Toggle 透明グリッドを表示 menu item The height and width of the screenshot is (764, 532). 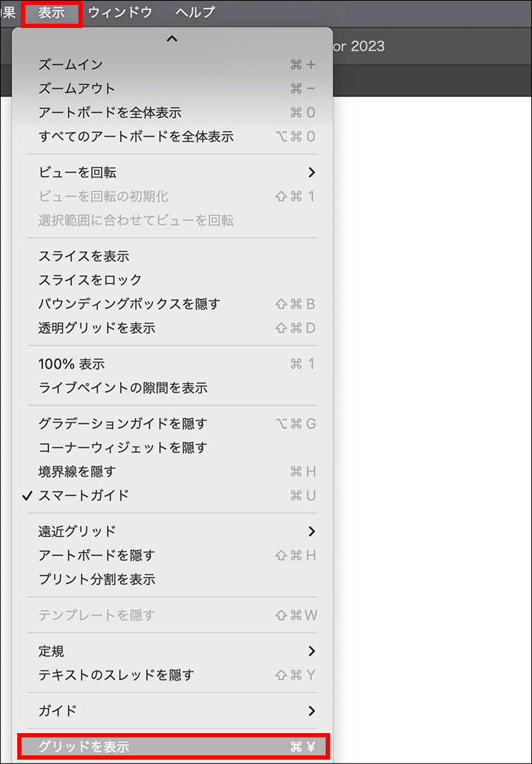[96, 328]
